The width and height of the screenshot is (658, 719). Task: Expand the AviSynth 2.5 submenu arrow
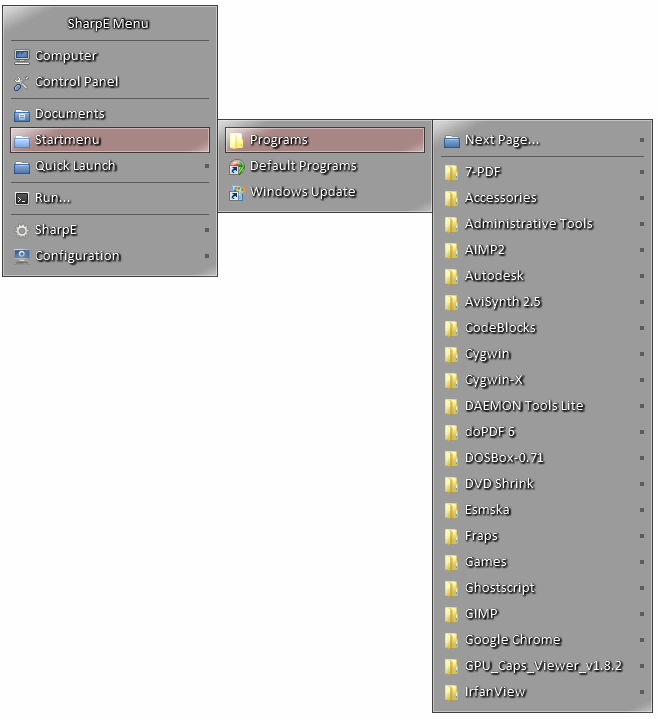(642, 302)
